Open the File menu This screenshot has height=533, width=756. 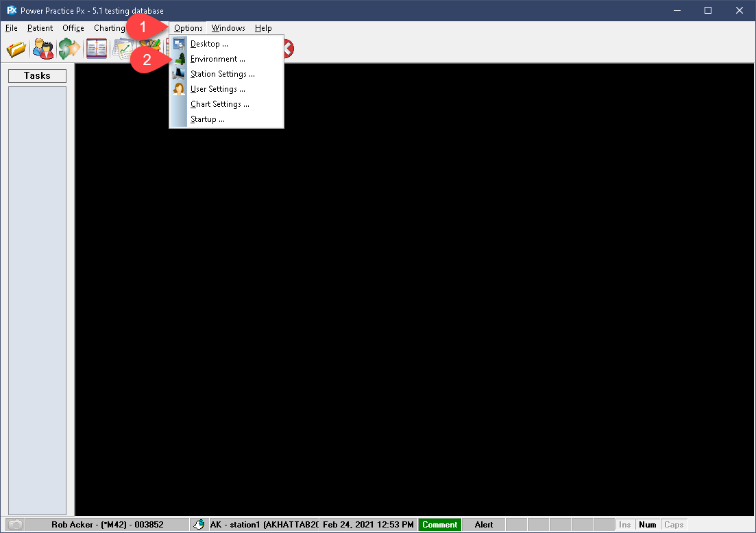(12, 28)
